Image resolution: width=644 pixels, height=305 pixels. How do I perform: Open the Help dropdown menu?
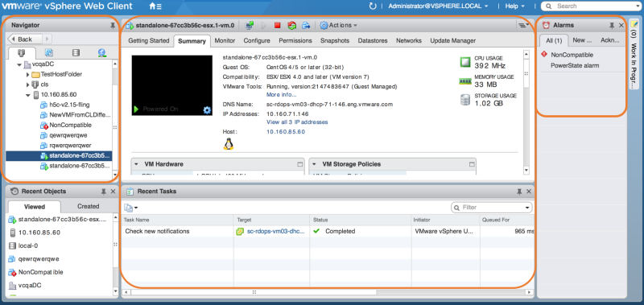pyautogui.click(x=515, y=6)
